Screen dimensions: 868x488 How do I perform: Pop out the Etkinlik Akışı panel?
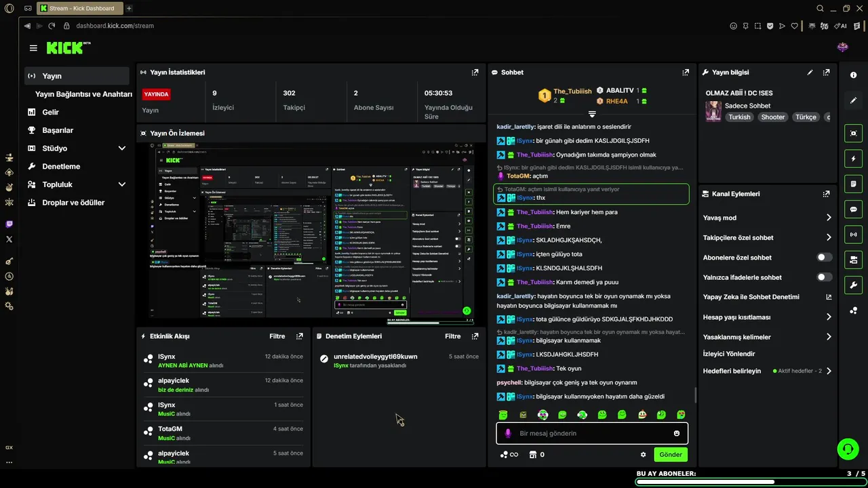coord(300,336)
